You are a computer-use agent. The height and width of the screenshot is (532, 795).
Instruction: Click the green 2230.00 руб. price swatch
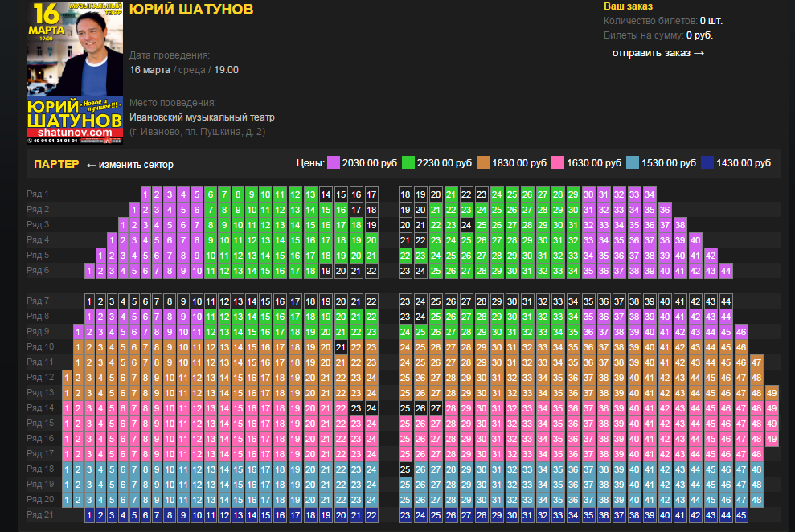coord(408,163)
